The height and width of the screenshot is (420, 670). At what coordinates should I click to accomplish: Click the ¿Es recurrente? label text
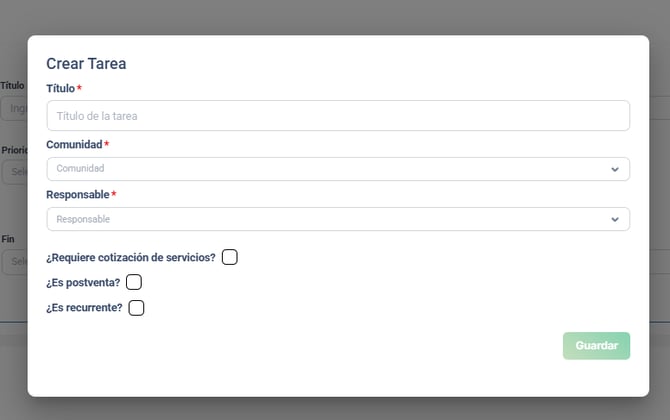point(84,308)
